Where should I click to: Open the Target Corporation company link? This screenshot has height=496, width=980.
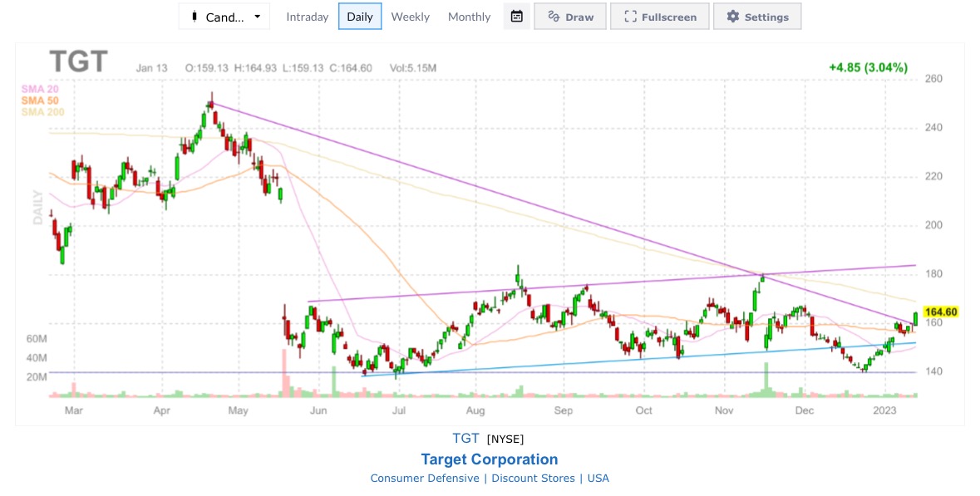pyautogui.click(x=490, y=459)
